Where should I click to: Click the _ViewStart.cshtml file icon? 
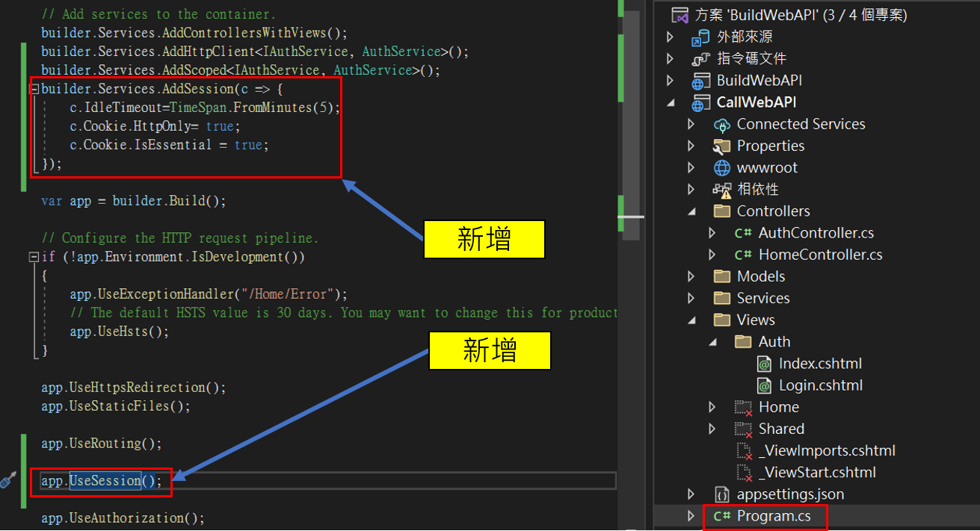[x=744, y=472]
